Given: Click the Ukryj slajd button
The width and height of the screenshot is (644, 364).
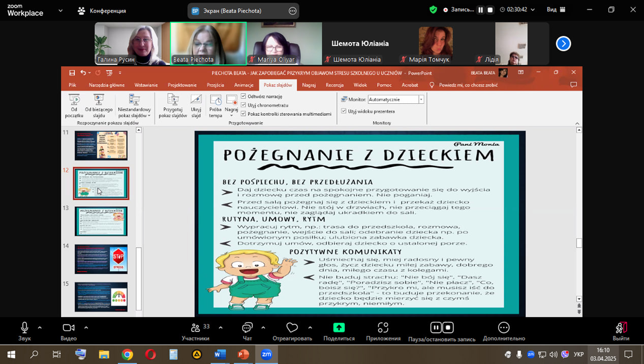Looking at the screenshot, I should [x=196, y=106].
